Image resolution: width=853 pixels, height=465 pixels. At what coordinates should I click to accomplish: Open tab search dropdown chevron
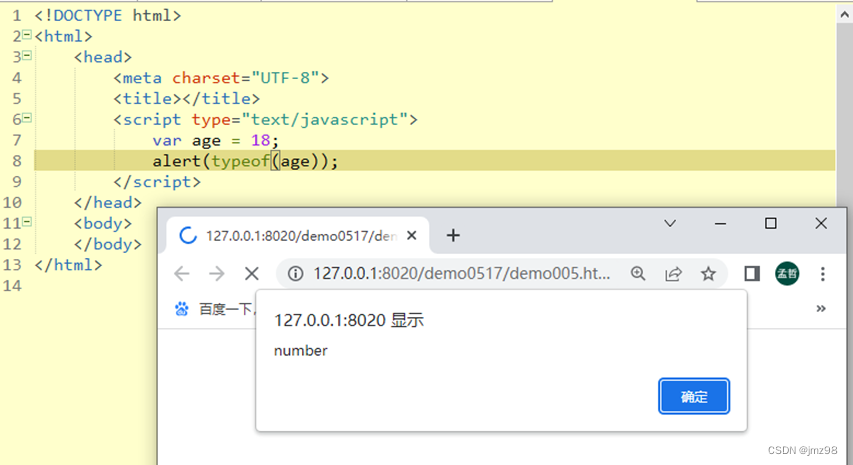(x=670, y=224)
